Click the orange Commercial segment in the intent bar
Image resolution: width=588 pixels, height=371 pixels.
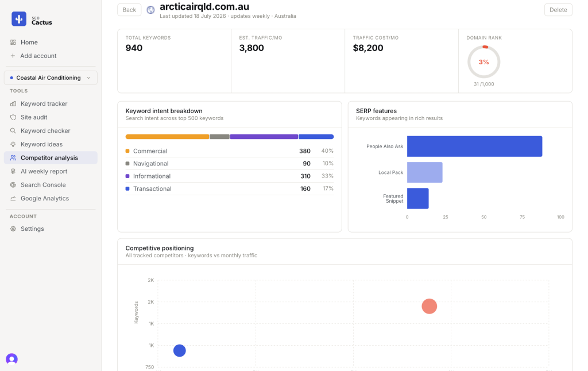[167, 137]
